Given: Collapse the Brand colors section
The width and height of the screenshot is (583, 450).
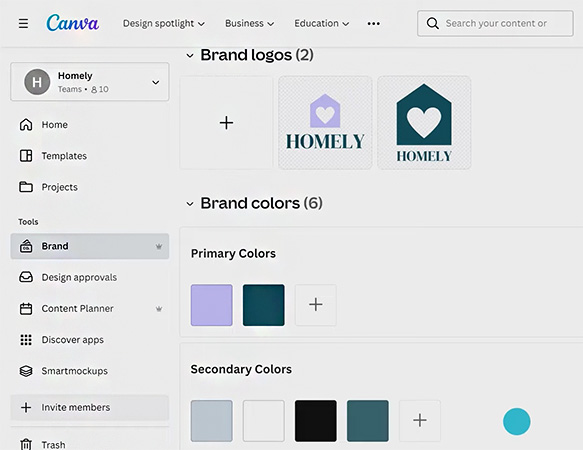Looking at the screenshot, I should point(190,204).
